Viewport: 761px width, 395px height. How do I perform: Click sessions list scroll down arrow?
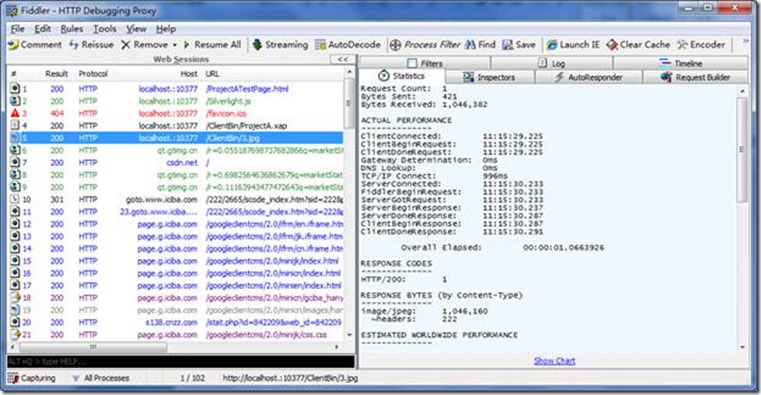click(349, 335)
